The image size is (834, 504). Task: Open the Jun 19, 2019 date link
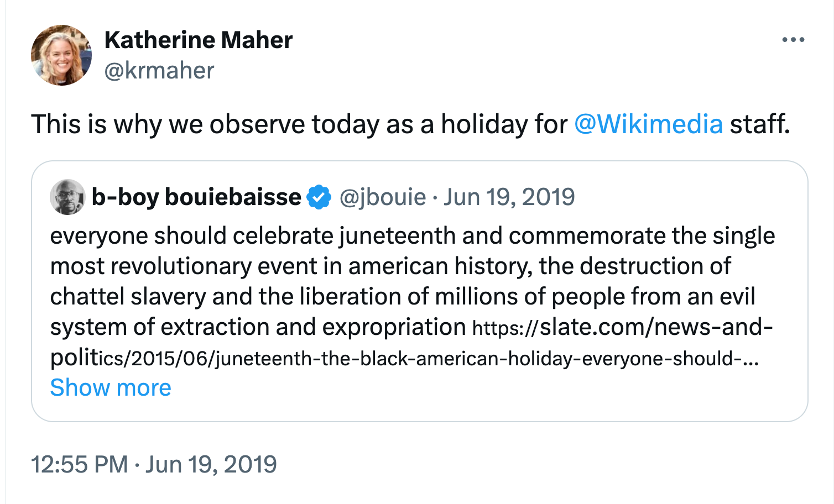508,196
